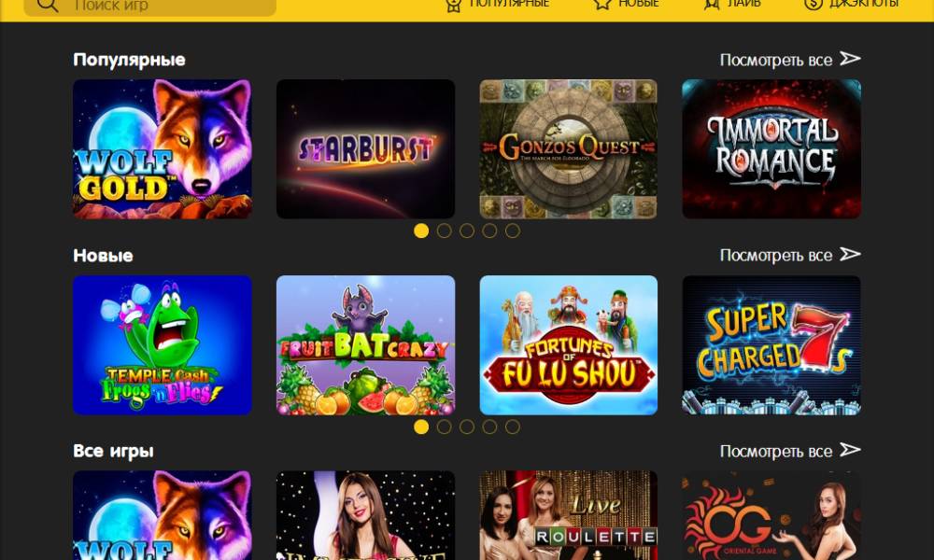This screenshot has height=560, width=934.
Task: Open Super Charged 7s game tile
Action: pos(771,345)
